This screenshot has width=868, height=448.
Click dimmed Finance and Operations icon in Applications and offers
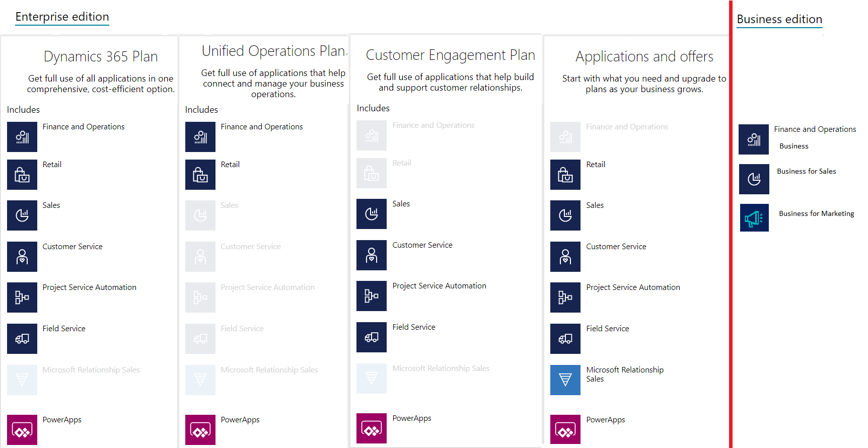(565, 137)
